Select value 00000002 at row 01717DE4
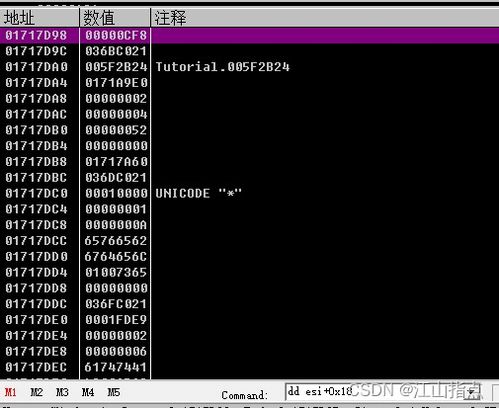The height and width of the screenshot is (408, 499). coord(116,336)
